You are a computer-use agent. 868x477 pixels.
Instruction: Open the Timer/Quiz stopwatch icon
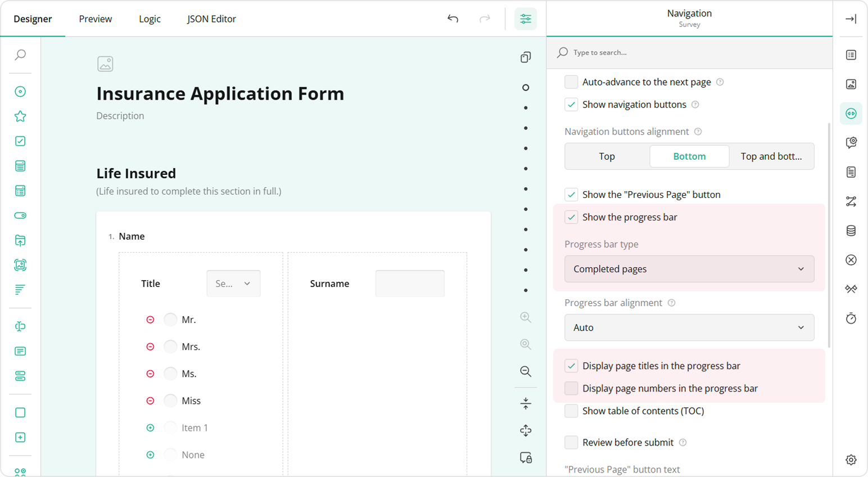(851, 318)
